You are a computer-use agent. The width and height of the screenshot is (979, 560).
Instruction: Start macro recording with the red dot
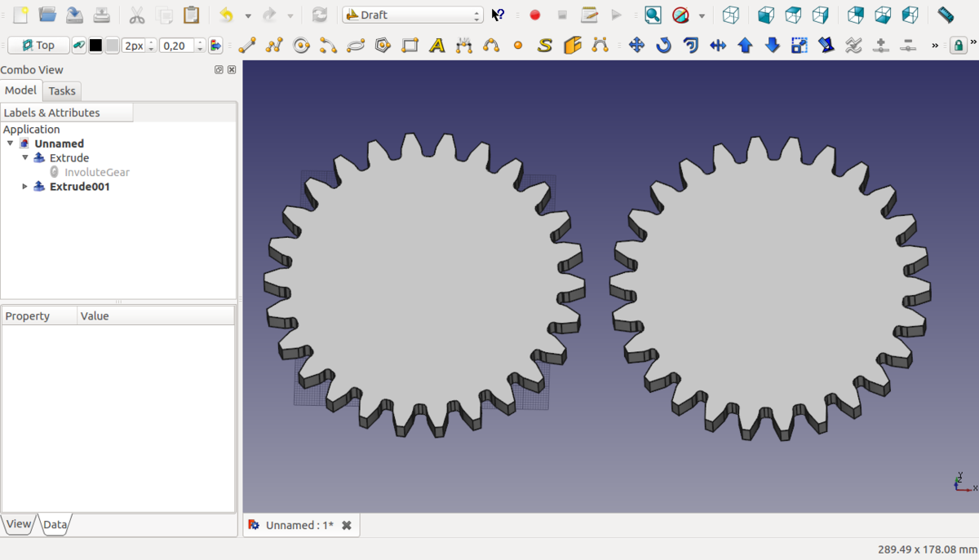[535, 15]
